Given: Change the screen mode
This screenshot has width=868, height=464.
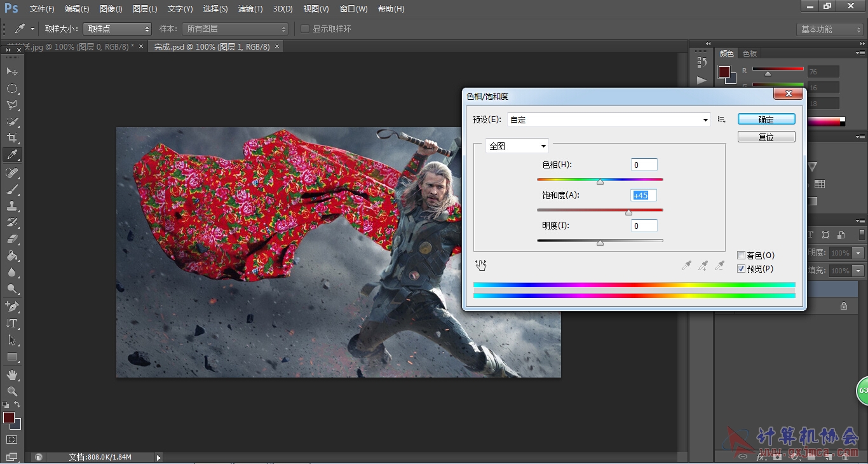Looking at the screenshot, I should (x=11, y=456).
